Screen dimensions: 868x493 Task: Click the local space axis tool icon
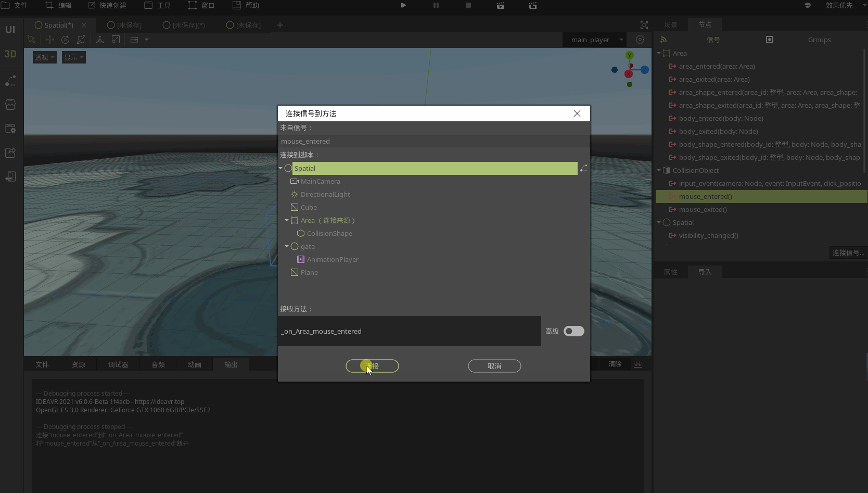(100, 40)
